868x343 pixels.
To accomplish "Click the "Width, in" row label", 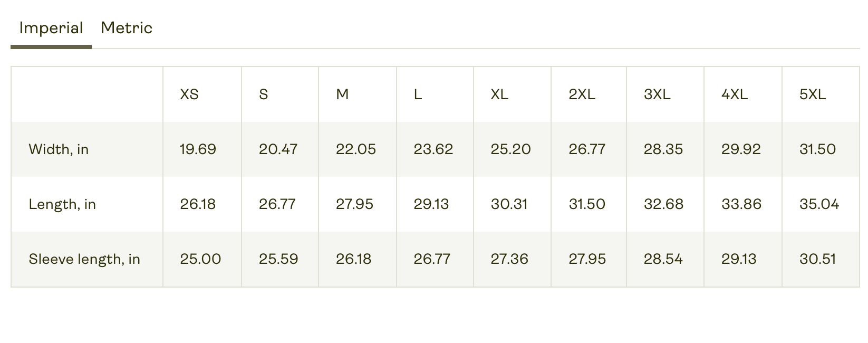I will coord(59,149).
